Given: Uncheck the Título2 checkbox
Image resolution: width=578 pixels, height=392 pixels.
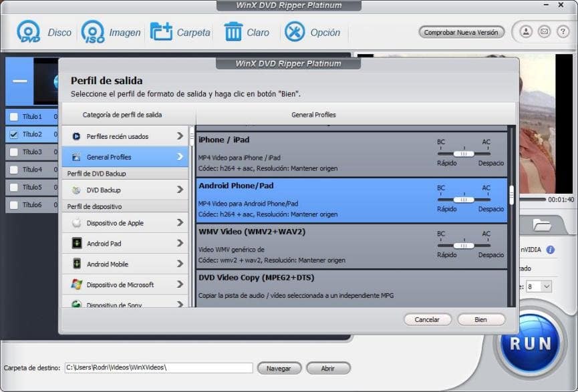Looking at the screenshot, I should [13, 134].
